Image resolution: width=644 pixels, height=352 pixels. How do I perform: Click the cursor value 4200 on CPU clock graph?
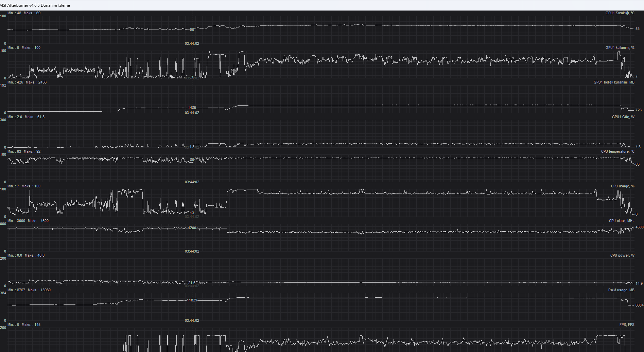click(192, 228)
